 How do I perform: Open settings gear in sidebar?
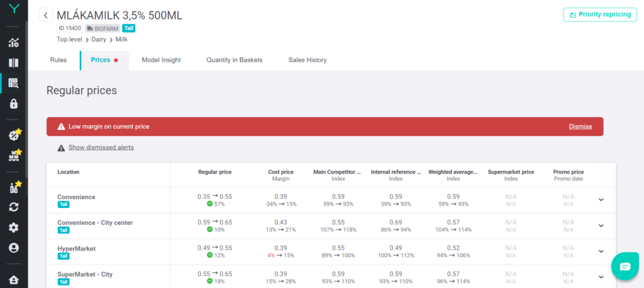pyautogui.click(x=14, y=227)
